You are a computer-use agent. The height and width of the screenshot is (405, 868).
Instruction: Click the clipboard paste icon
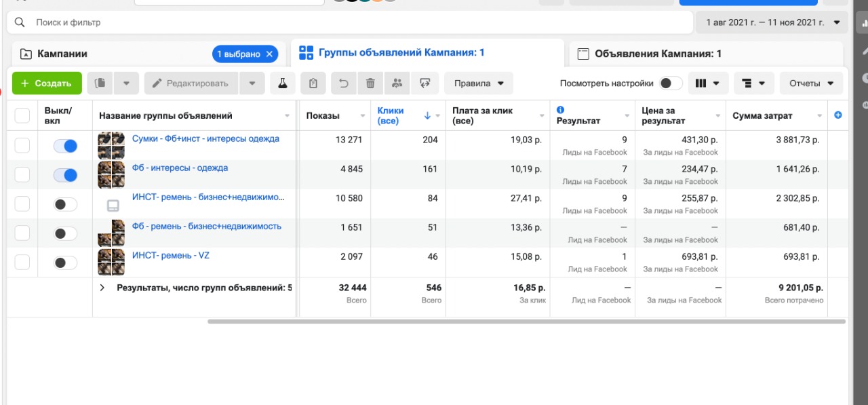pyautogui.click(x=313, y=83)
